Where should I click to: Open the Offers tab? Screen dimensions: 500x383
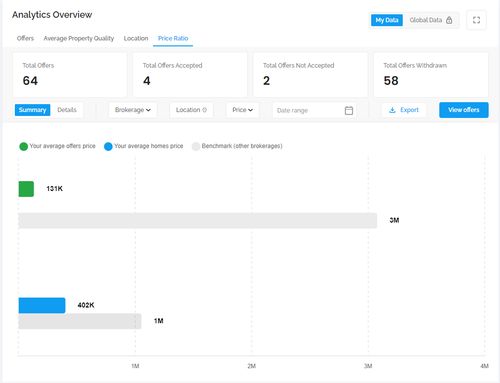tap(25, 38)
